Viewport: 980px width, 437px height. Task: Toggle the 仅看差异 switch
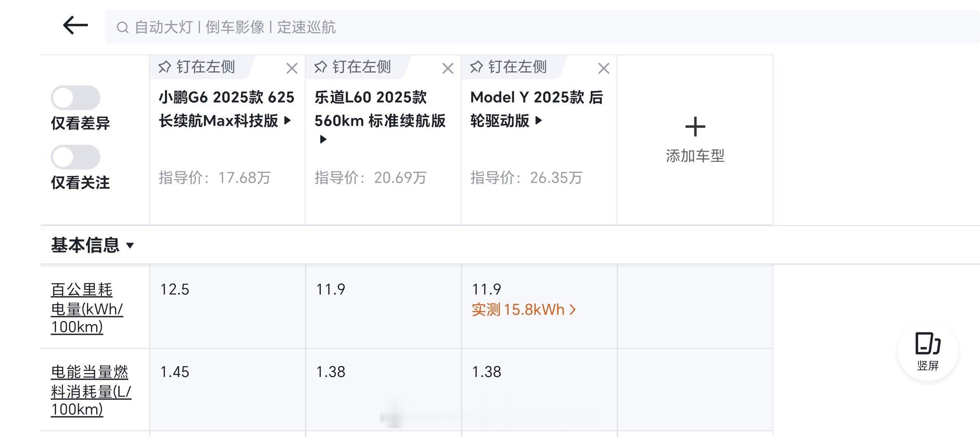75,98
